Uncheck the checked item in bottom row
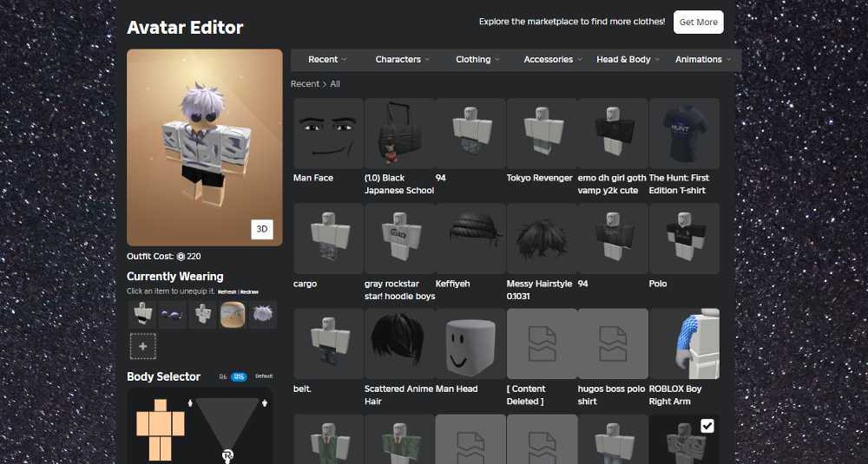Image resolution: width=868 pixels, height=464 pixels. [x=707, y=426]
